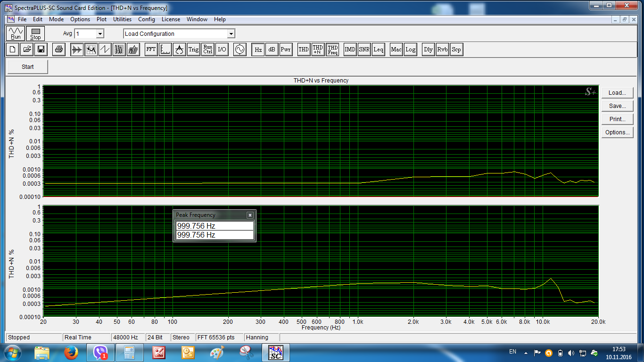The image size is (644, 362).
Task: Toggle the Hz peak frequency utility
Action: point(258,49)
